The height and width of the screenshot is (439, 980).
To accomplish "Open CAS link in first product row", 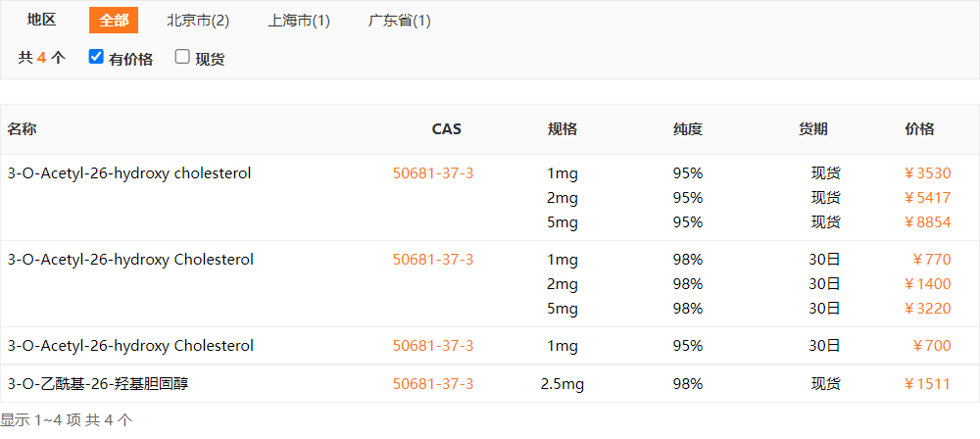I will click(433, 173).
